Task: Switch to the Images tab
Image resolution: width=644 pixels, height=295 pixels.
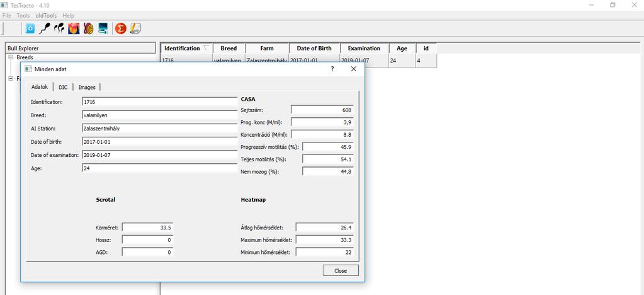Action: 87,87
